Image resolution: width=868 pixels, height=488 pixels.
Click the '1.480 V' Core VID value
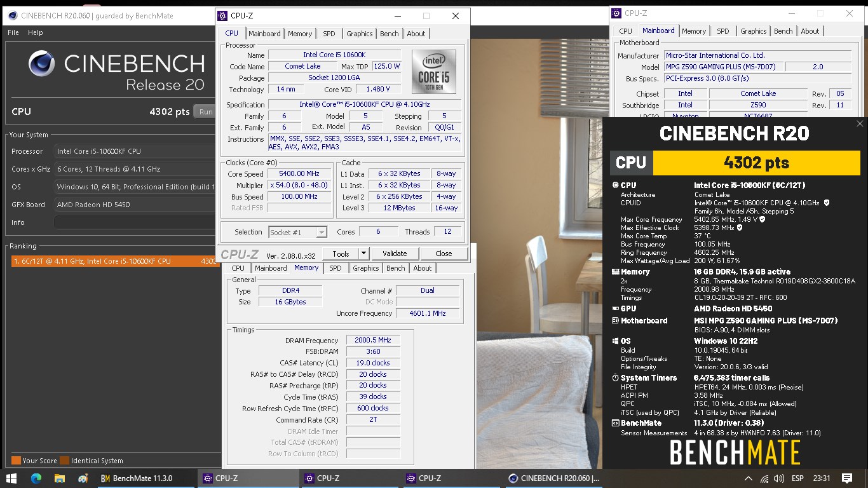[379, 89]
